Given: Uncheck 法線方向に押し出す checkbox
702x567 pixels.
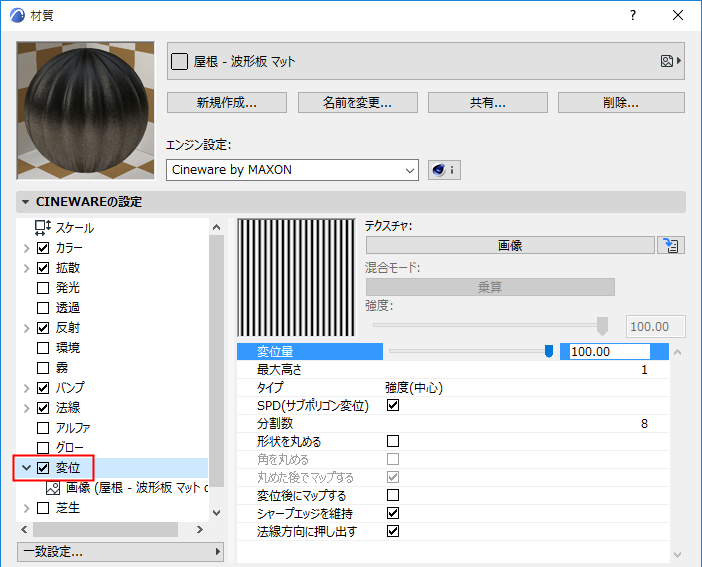Looking at the screenshot, I should (393, 531).
